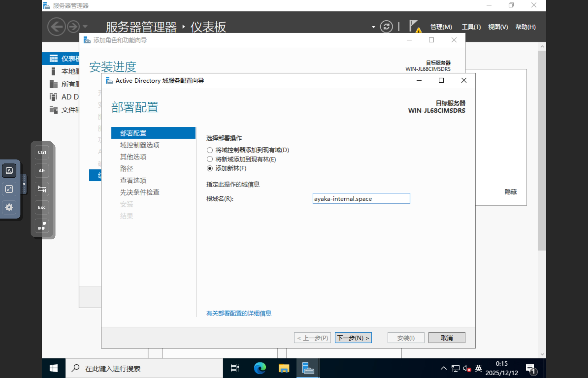
Task: Select 将新域添加到现有林 radio option
Action: 210,159
